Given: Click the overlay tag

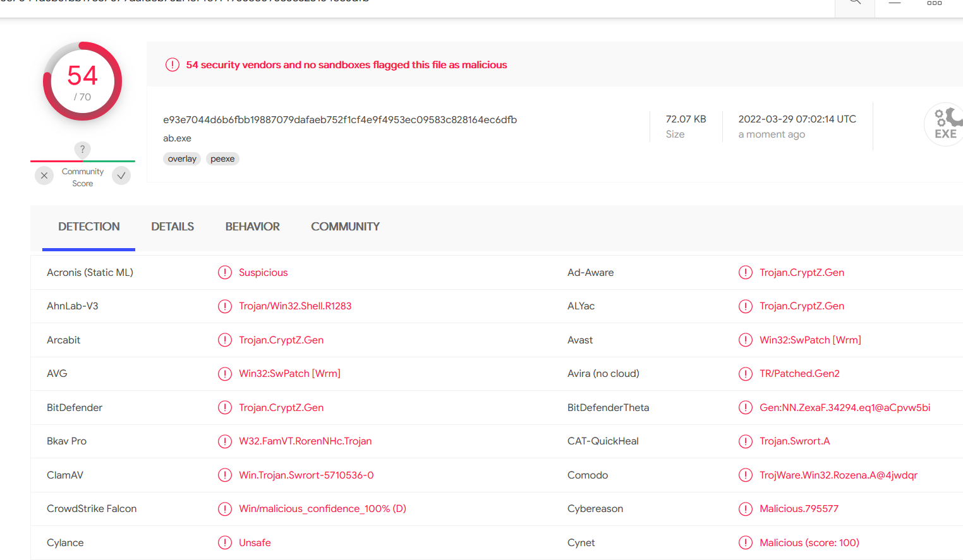Looking at the screenshot, I should (182, 158).
